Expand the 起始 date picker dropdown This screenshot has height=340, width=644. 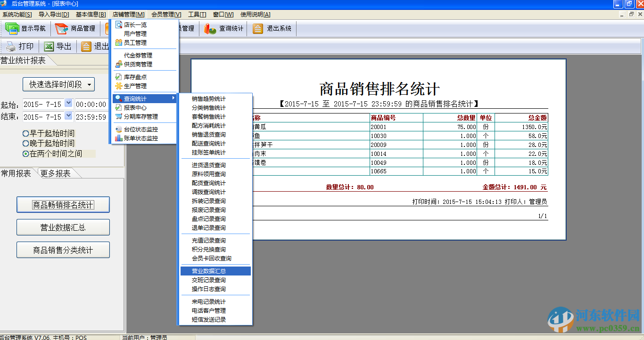point(68,104)
